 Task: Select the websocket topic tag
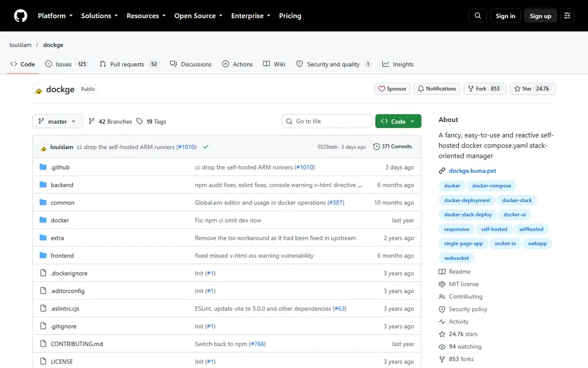click(x=457, y=258)
